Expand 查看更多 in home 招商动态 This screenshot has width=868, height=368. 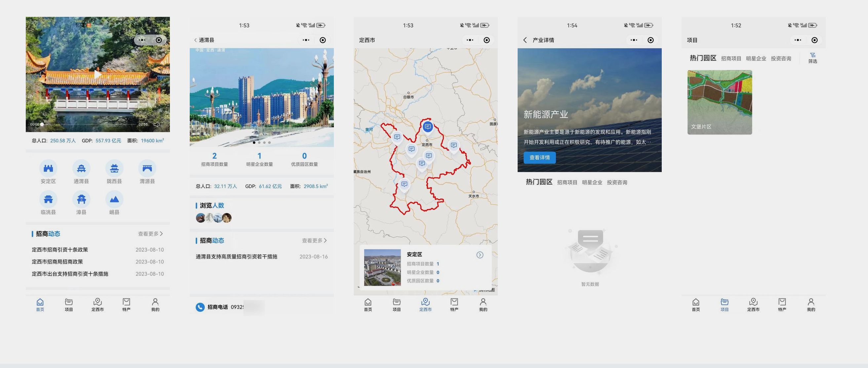tap(150, 234)
